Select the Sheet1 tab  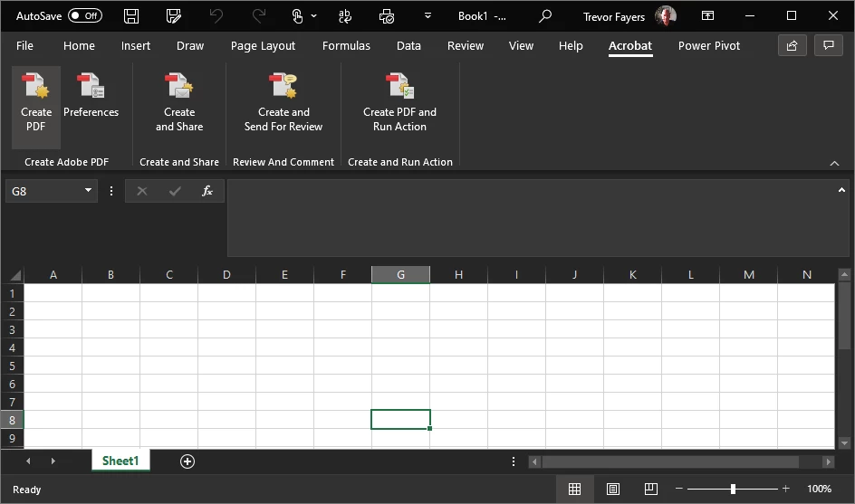pyautogui.click(x=120, y=461)
